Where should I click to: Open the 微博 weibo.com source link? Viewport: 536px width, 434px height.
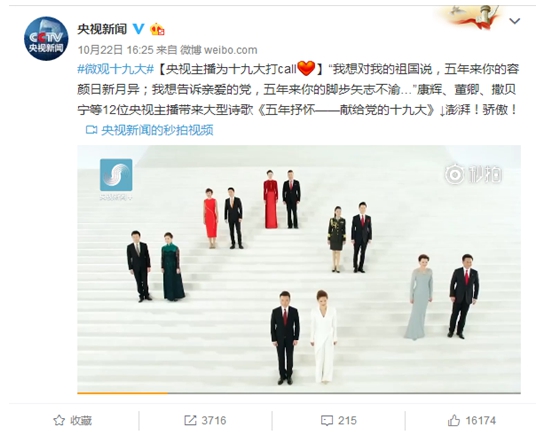(x=219, y=50)
